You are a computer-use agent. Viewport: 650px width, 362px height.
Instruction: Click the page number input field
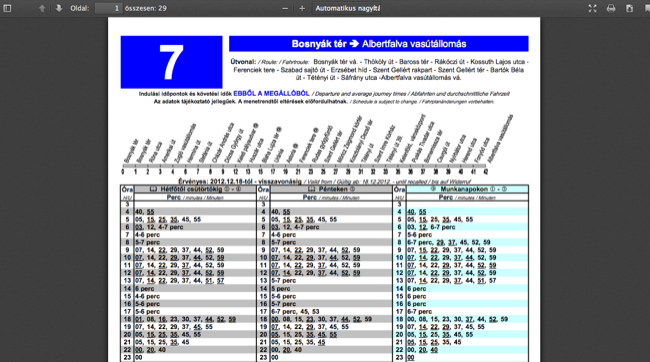coord(108,8)
